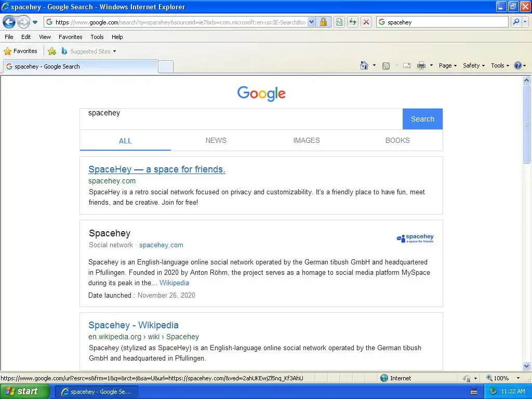Click the RSS feeds icon
The image size is (532, 399).
(386, 66)
